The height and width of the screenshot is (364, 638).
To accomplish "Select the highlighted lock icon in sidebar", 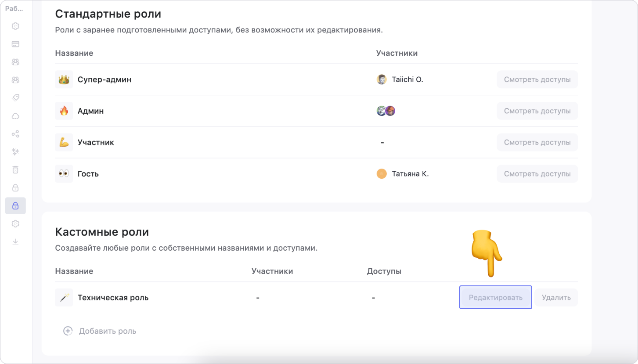I will point(15,205).
